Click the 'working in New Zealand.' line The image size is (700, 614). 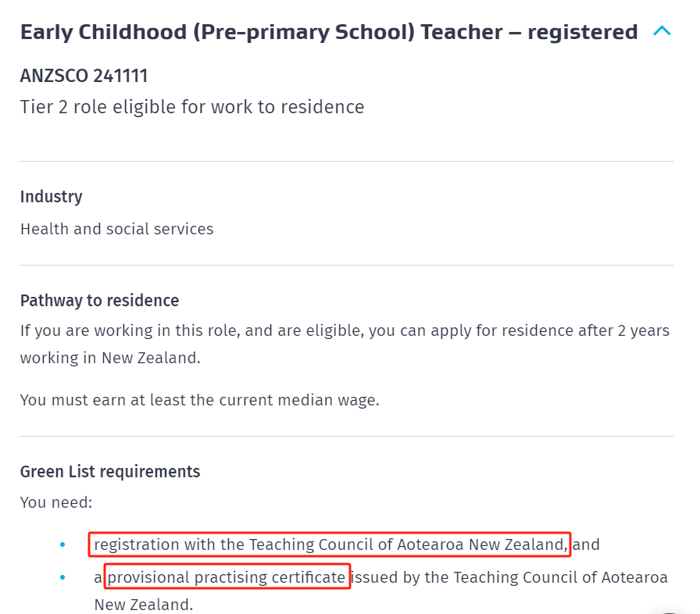[110, 358]
